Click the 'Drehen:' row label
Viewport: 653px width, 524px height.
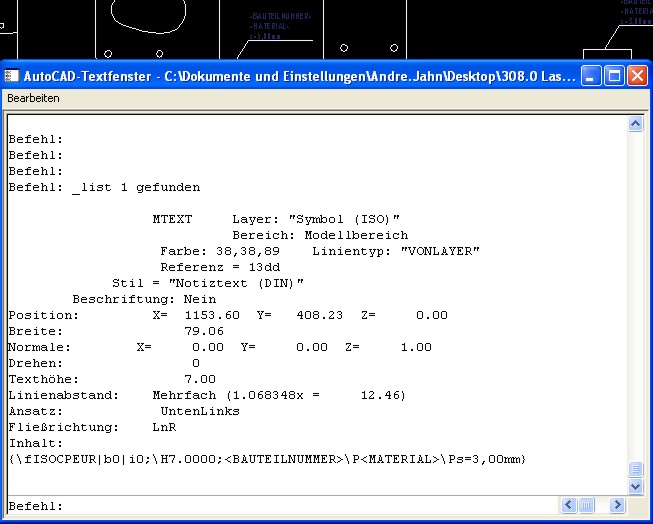(x=36, y=363)
